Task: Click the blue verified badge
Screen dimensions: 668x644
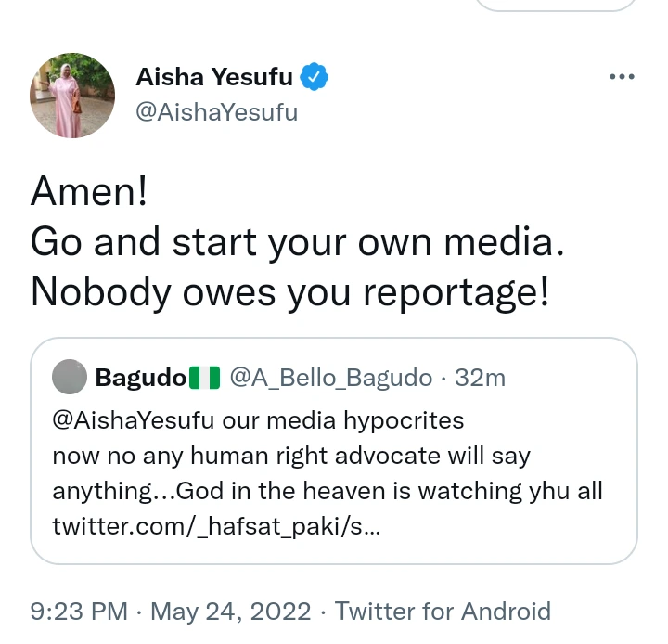Action: pos(316,78)
